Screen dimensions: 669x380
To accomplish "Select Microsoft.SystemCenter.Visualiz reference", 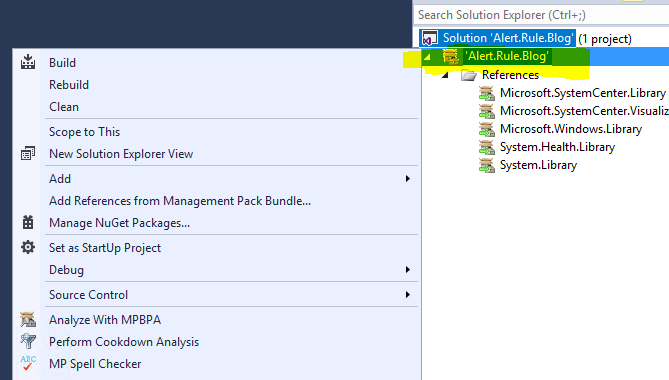I will click(x=585, y=111).
